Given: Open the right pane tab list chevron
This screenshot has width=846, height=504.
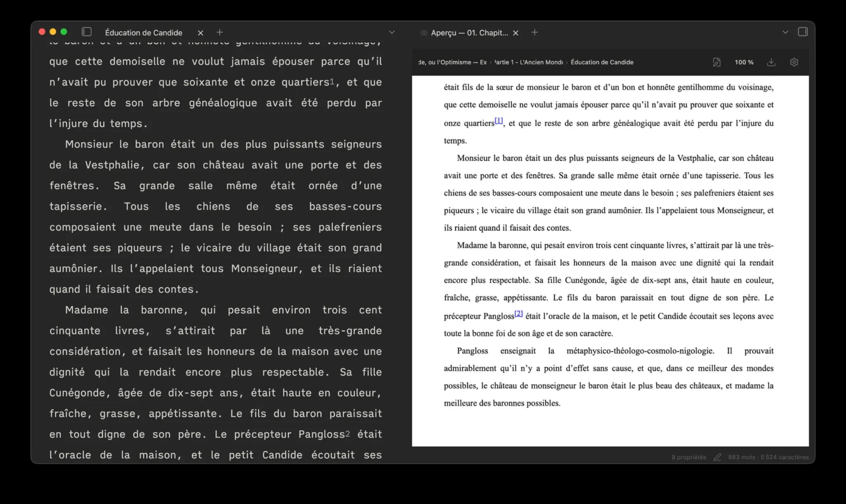Looking at the screenshot, I should pyautogui.click(x=785, y=32).
